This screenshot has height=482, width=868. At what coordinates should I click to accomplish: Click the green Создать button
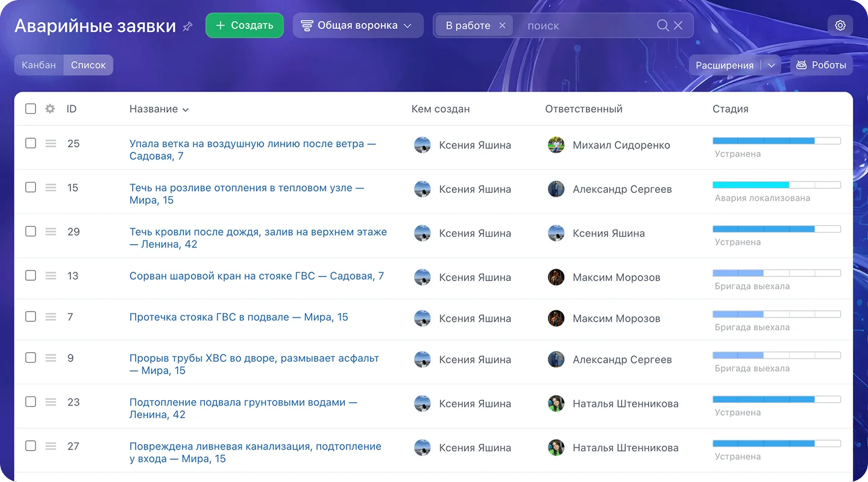(245, 25)
